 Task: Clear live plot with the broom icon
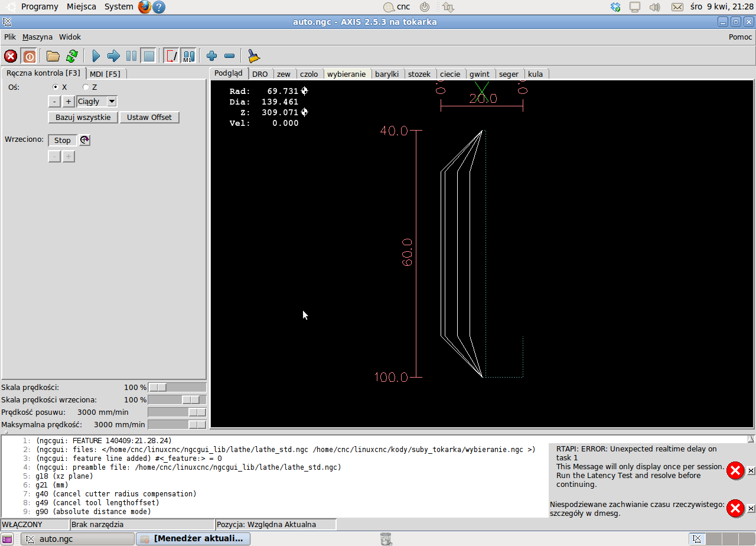click(x=254, y=56)
